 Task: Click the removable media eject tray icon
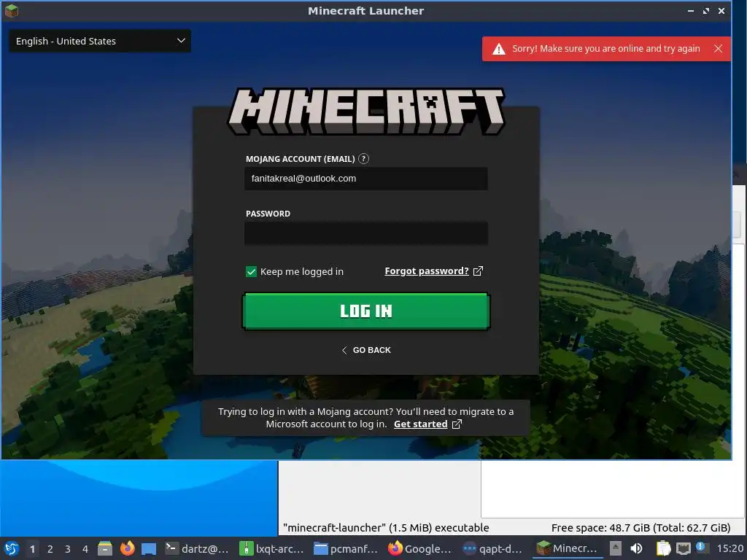click(616, 548)
